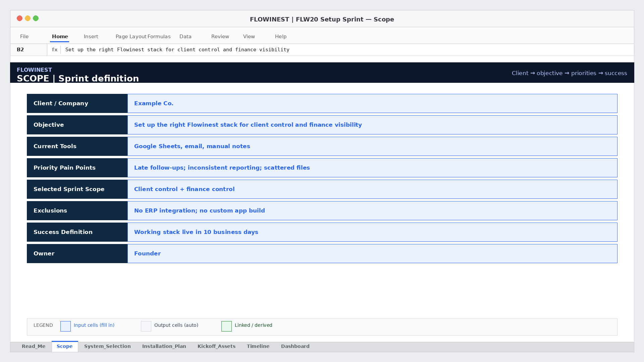Switch to the Data ribbon tab
This screenshot has height=362, width=644.
coord(185,37)
